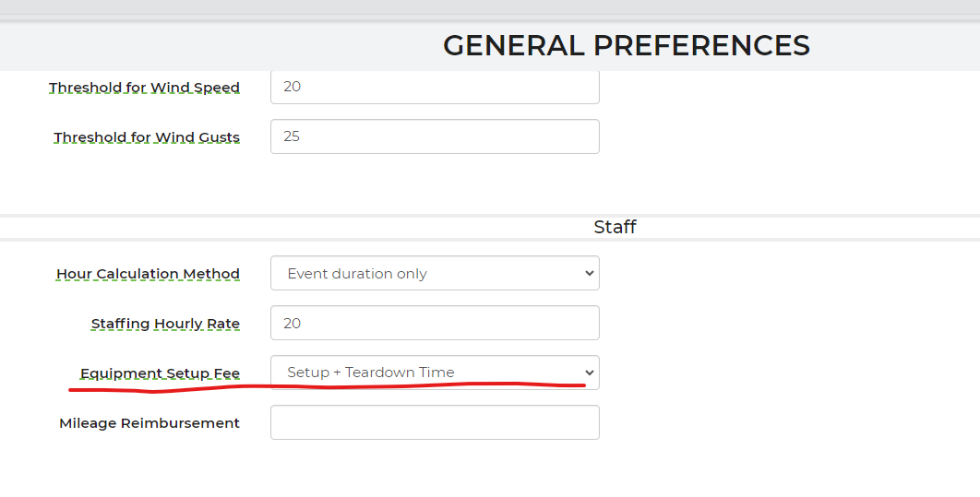
Task: Click the red underline below Equipment Setup Fee
Action: point(323,387)
